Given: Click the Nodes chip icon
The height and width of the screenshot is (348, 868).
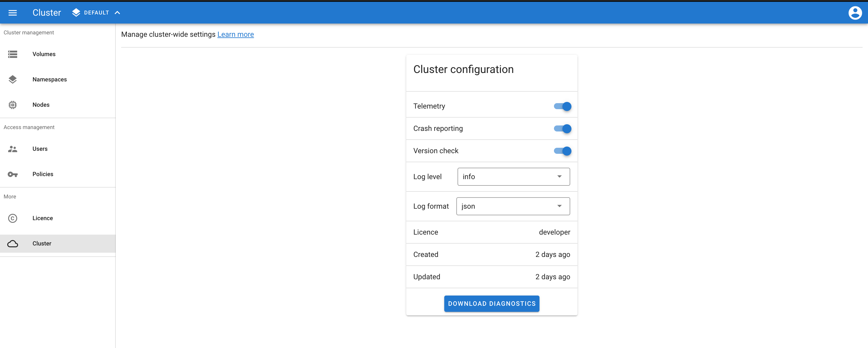Looking at the screenshot, I should (x=12, y=105).
